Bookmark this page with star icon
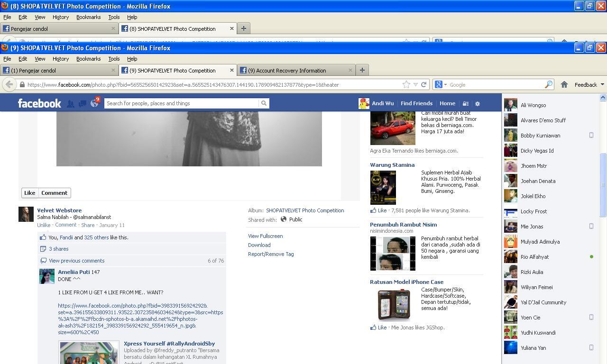This screenshot has height=364, width=607. [406, 84]
